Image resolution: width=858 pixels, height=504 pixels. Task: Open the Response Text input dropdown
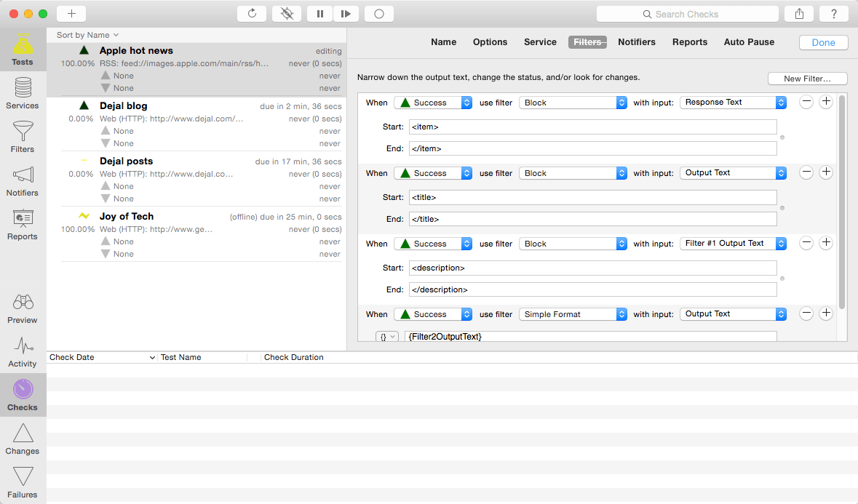click(734, 103)
